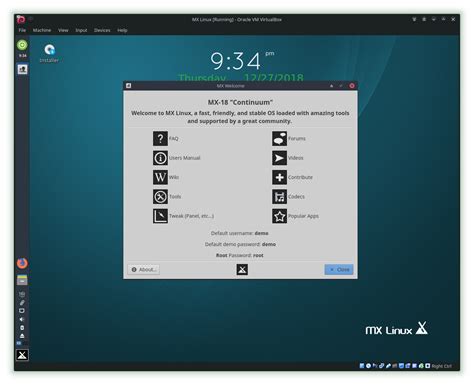
Task: Click the Codecs label
Action: pyautogui.click(x=296, y=197)
